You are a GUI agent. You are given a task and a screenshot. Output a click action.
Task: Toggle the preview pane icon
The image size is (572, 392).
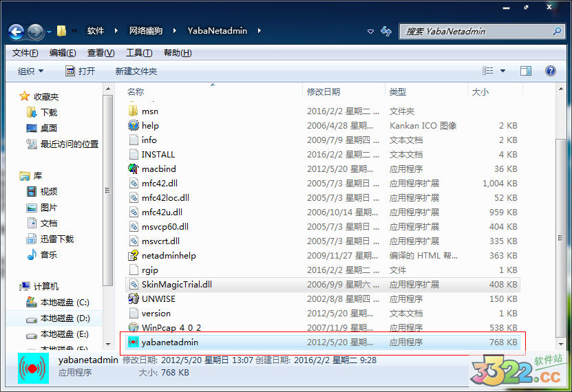(x=526, y=71)
